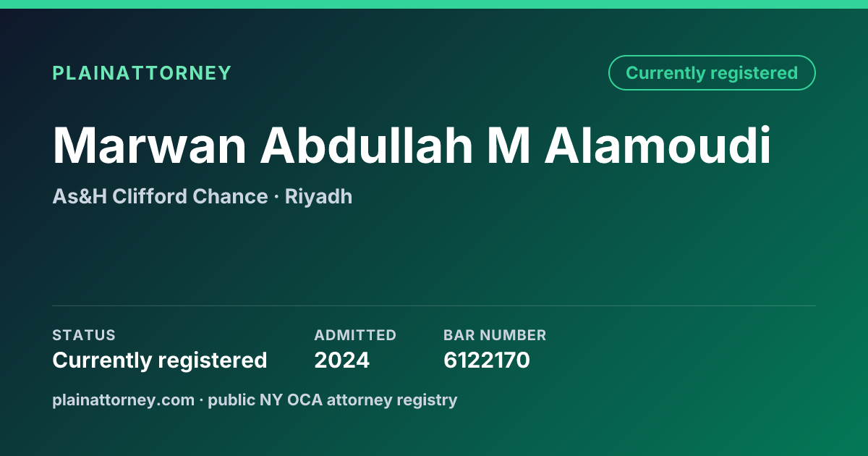Click the surname Alamoudi in heading
Screen dimensions: 868x456
[x=658, y=146]
